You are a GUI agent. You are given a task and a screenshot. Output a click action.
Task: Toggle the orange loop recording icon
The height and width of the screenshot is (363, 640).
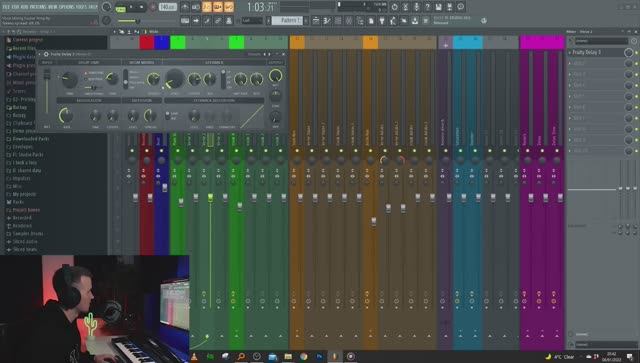[x=229, y=7]
